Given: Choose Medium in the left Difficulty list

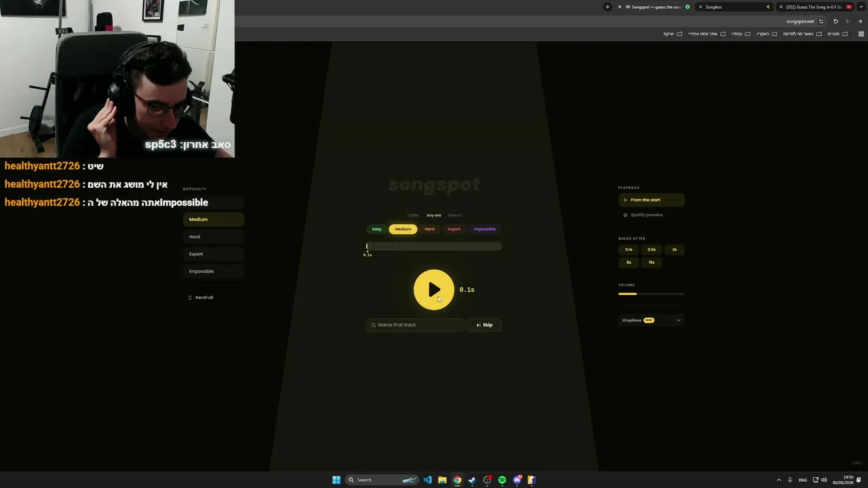Looking at the screenshot, I should pos(214,220).
